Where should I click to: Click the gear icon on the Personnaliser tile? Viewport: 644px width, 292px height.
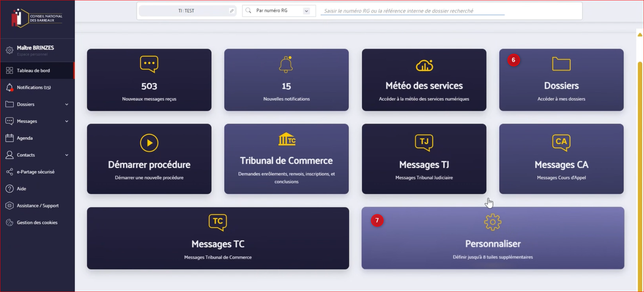click(x=493, y=222)
